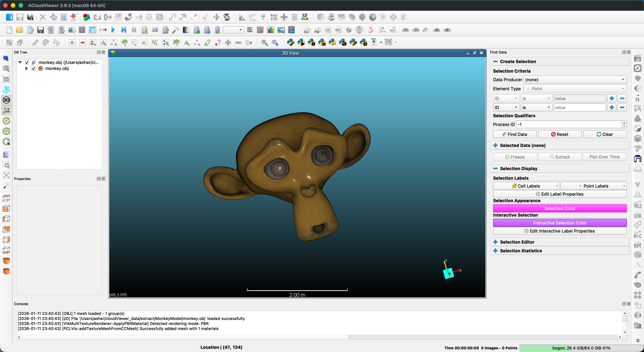Click the orange FRONT view cube icon
This screenshot has height=352, width=644.
(x=6, y=260)
